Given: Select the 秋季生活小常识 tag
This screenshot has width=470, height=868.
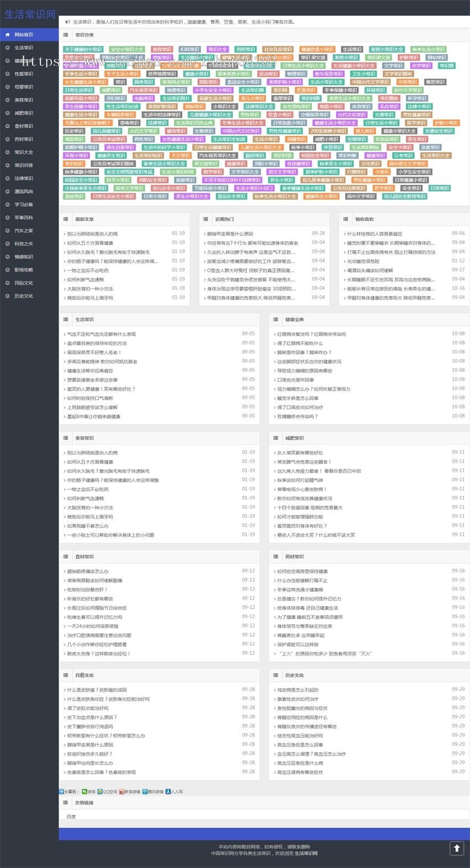Looking at the screenshot, I should (429, 49).
